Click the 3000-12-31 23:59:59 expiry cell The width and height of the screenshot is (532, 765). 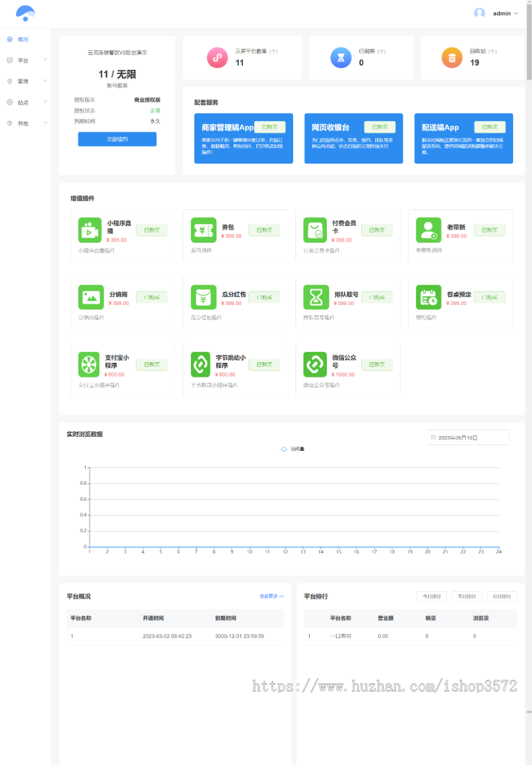coord(239,636)
